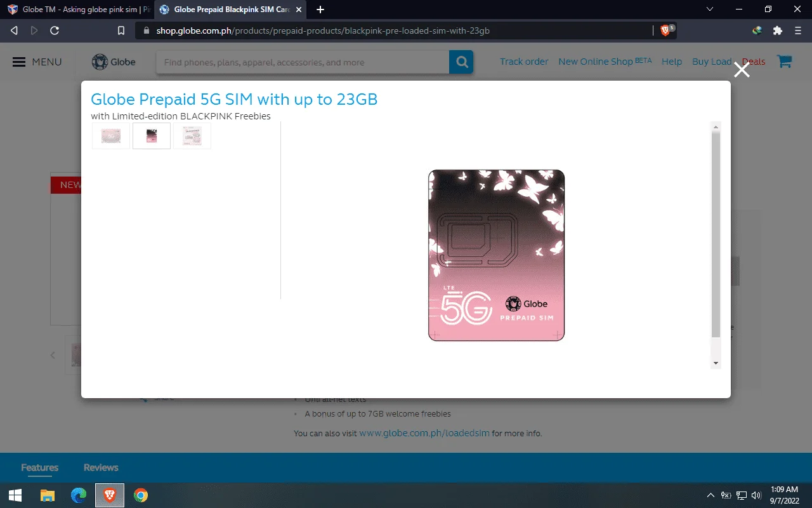The height and width of the screenshot is (508, 812).
Task: Click the blue search magnifier button
Action: point(461,62)
